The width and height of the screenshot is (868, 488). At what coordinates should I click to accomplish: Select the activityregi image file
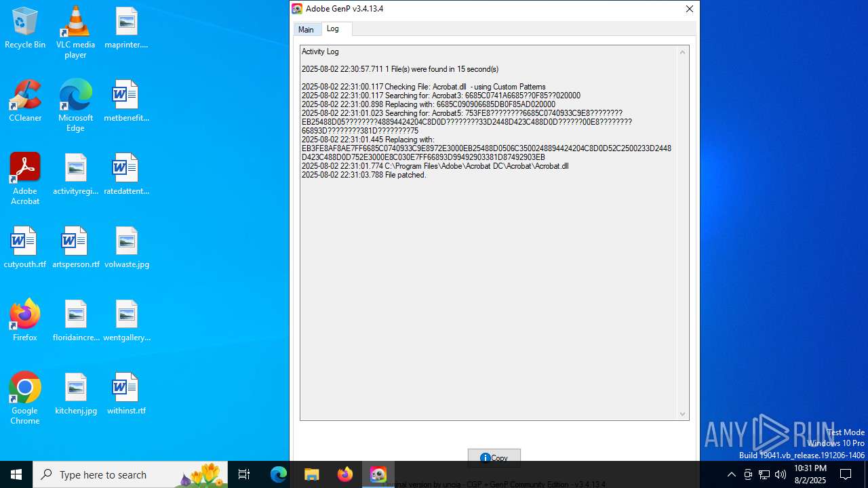pos(75,174)
